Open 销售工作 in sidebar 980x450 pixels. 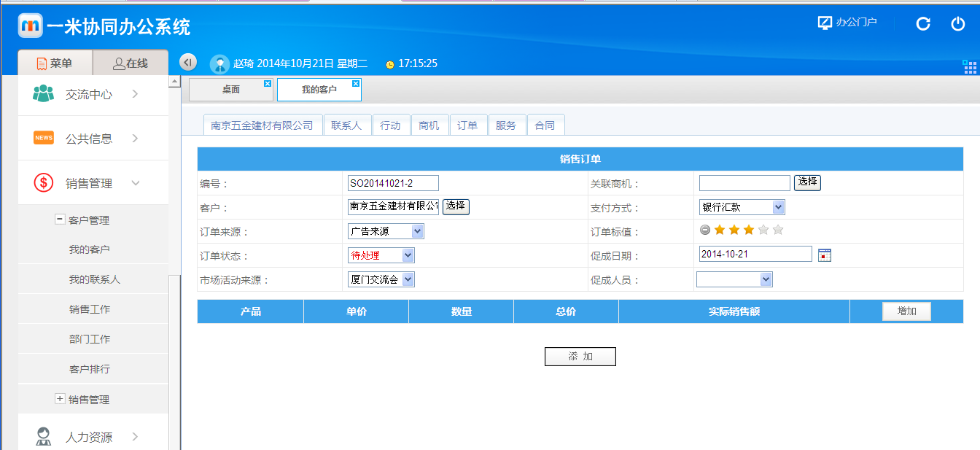coord(90,309)
